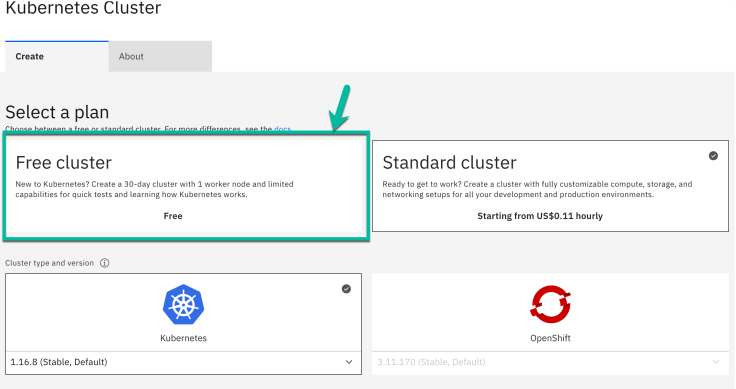The height and width of the screenshot is (389, 736).
Task: Open the 3.11.170 OpenShift version dropdown
Action: (550, 362)
